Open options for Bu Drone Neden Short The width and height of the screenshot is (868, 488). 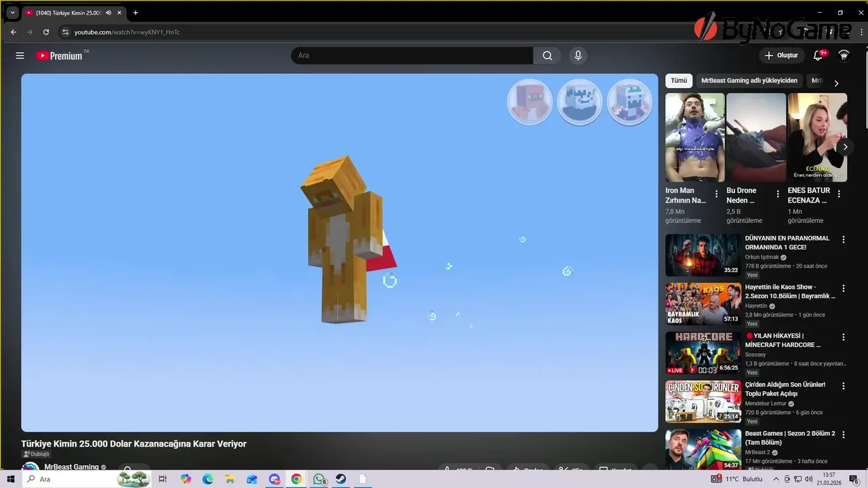coord(777,194)
